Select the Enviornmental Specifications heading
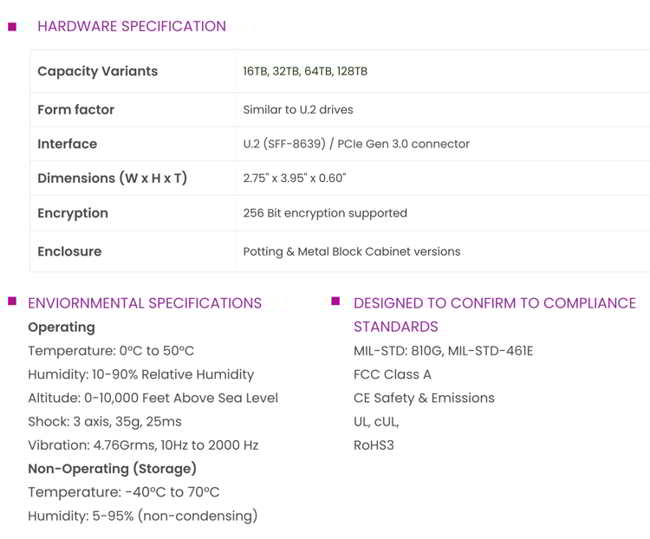650x539 pixels. (145, 303)
